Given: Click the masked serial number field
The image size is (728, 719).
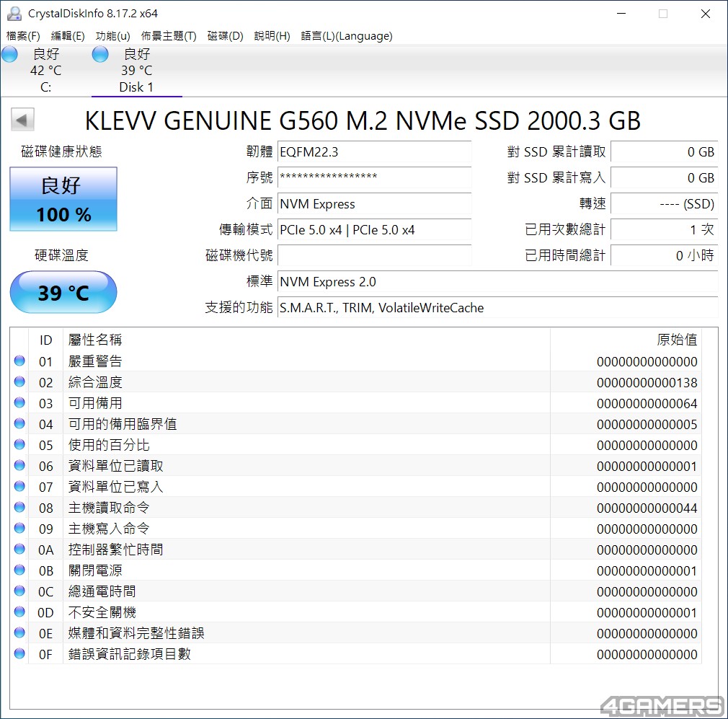Looking at the screenshot, I should coord(374,178).
